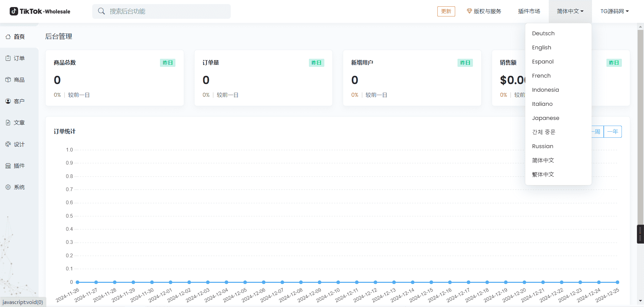Click the page's vertical scrollbar down arrow
Screen dimensions: 644x307
click(640, 301)
